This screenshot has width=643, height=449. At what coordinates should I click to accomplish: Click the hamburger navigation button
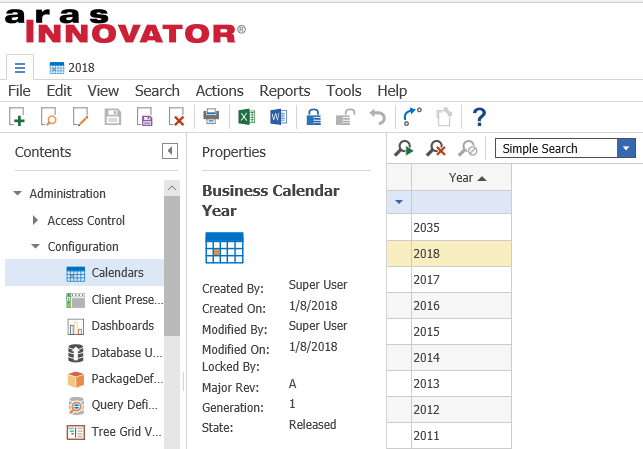click(x=19, y=68)
